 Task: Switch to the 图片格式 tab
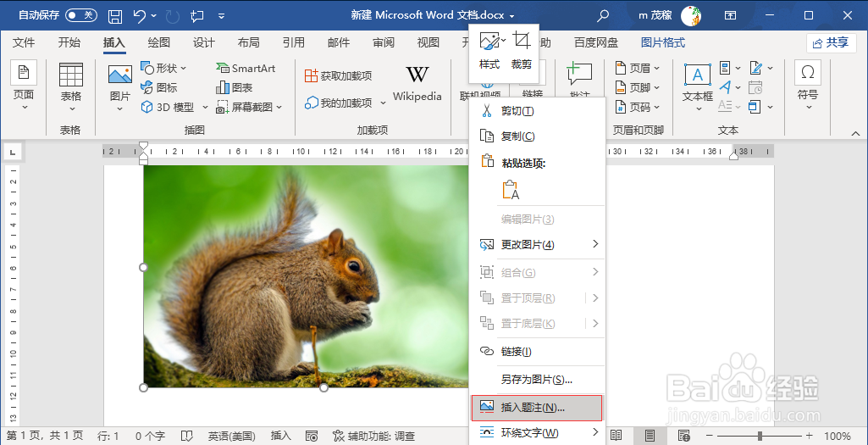tap(662, 42)
